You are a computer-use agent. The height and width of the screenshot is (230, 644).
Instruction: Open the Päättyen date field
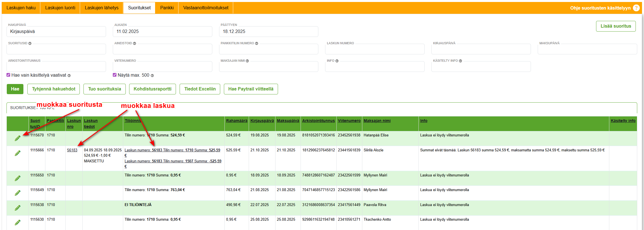point(268,32)
